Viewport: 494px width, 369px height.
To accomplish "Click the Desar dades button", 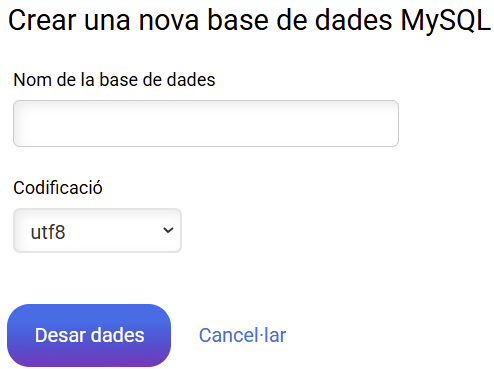I will (x=89, y=335).
